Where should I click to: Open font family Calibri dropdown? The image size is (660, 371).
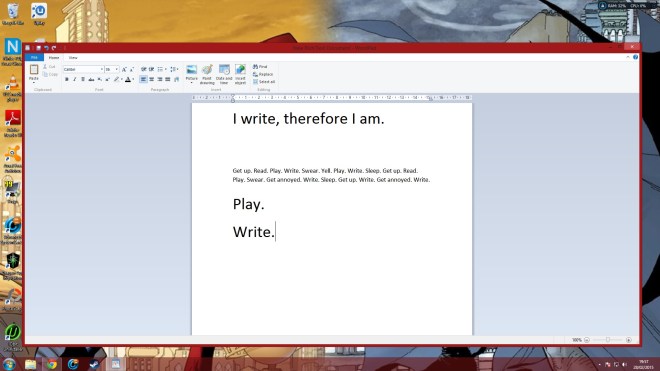pyautogui.click(x=101, y=69)
